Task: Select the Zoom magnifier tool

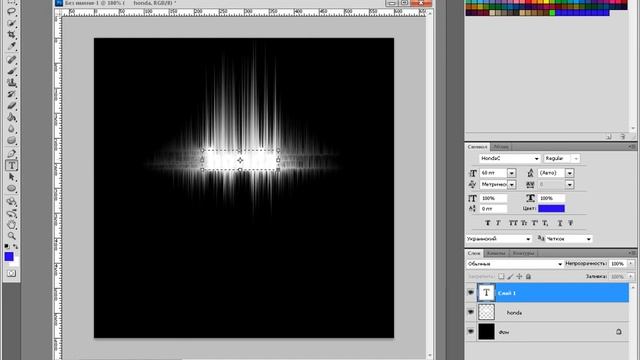Action: 11,236
